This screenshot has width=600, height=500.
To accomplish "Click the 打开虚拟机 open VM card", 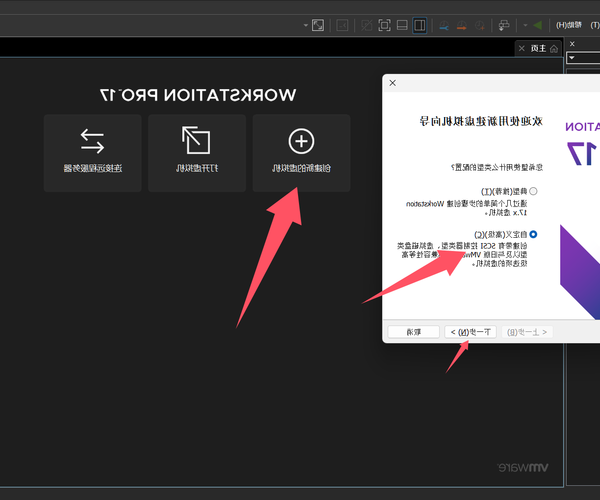I will point(197,153).
